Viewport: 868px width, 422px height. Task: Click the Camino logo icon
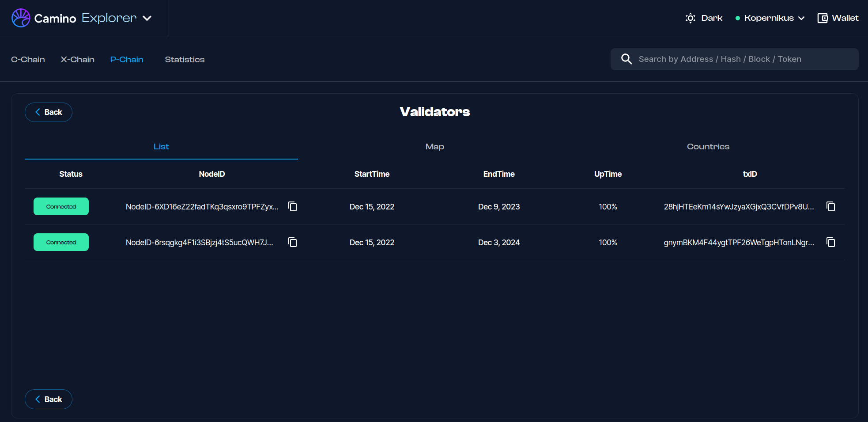point(21,18)
